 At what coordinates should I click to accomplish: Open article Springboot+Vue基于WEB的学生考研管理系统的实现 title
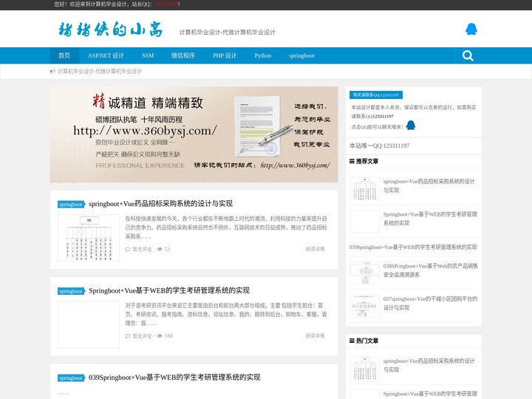[x=169, y=291]
